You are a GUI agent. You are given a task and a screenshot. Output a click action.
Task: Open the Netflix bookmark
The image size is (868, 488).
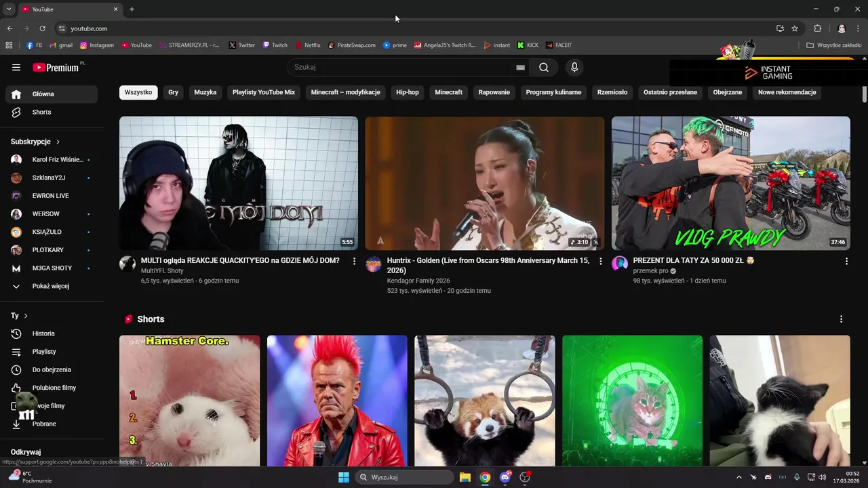click(308, 45)
